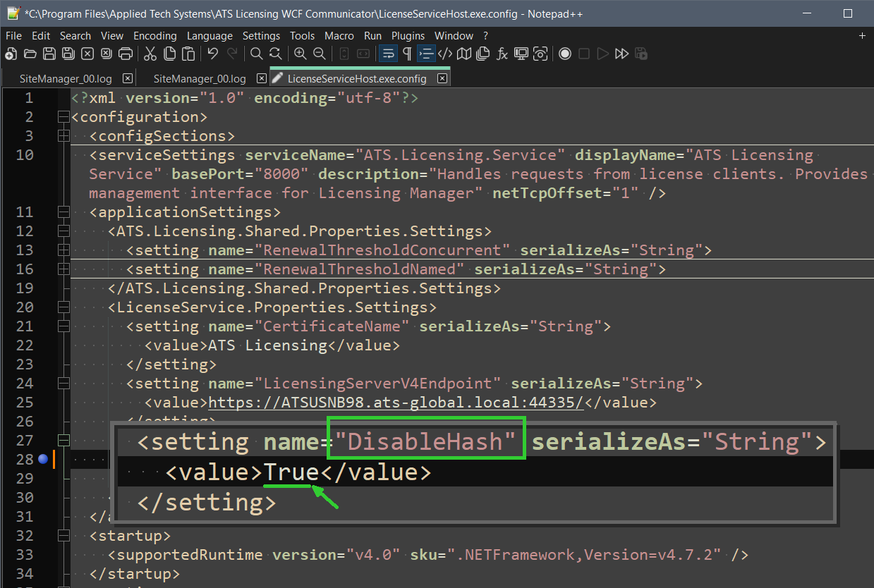The height and width of the screenshot is (588, 874).
Task: Click the blue bookmark marker on line 28
Action: [42, 459]
